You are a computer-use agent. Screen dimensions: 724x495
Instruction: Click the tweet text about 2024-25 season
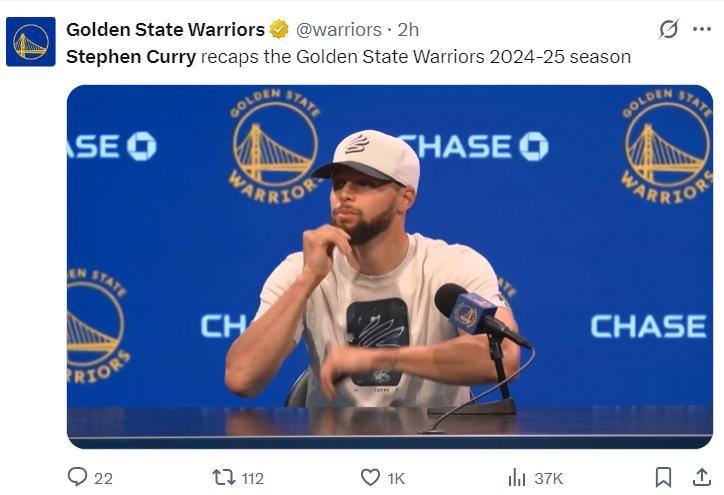click(x=415, y=57)
